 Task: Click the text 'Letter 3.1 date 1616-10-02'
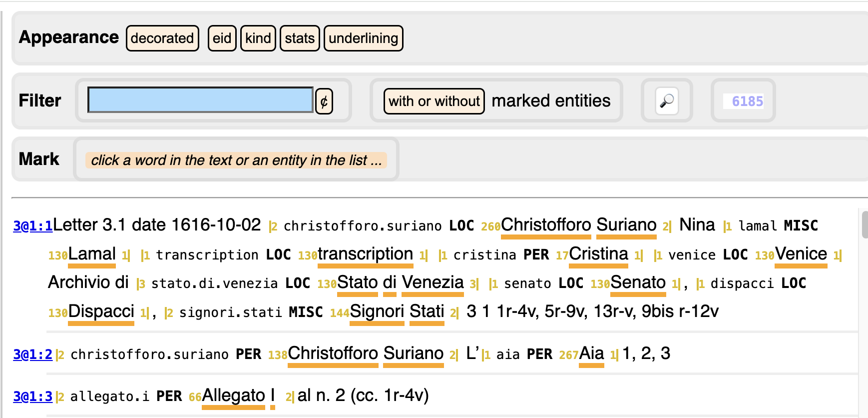pyautogui.click(x=157, y=225)
